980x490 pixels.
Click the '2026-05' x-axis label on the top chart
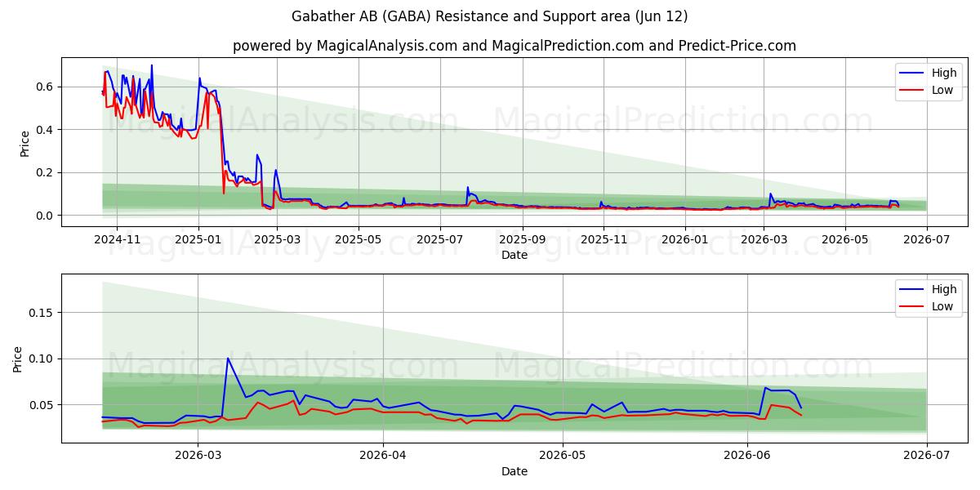(845, 239)
